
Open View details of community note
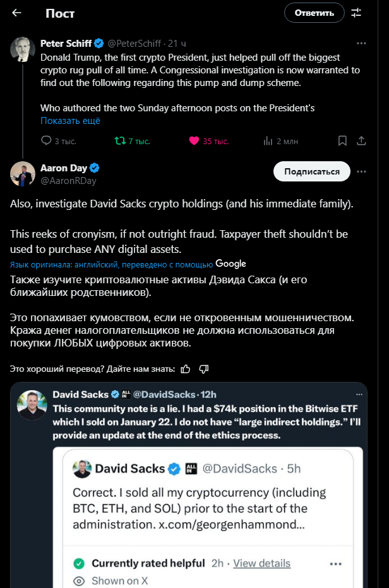click(x=261, y=563)
